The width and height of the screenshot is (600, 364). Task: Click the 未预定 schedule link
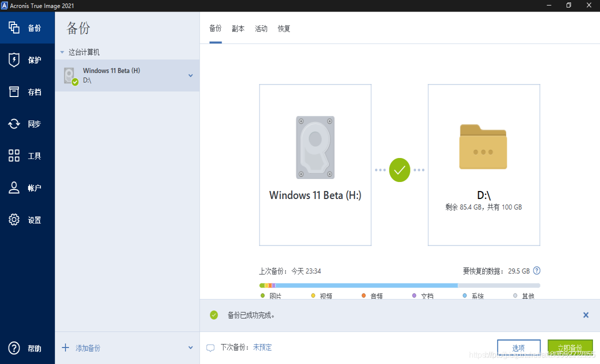click(262, 347)
